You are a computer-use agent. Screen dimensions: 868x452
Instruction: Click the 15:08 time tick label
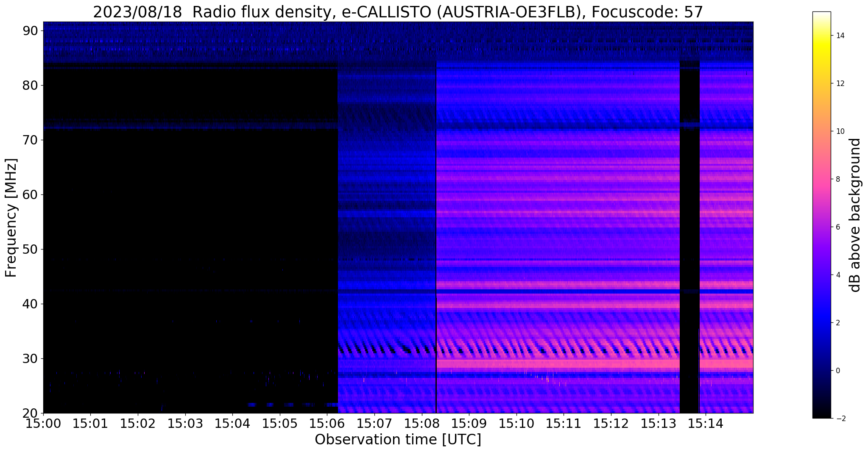(x=422, y=423)
